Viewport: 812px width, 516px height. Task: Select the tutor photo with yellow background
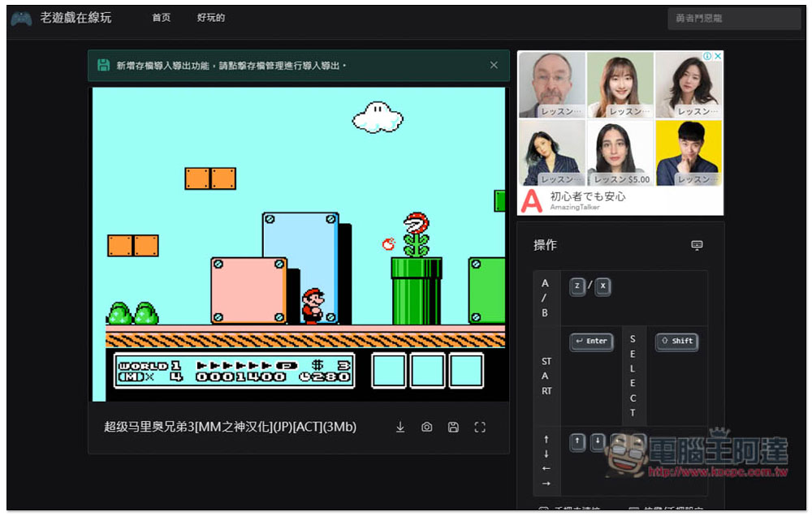(x=689, y=153)
